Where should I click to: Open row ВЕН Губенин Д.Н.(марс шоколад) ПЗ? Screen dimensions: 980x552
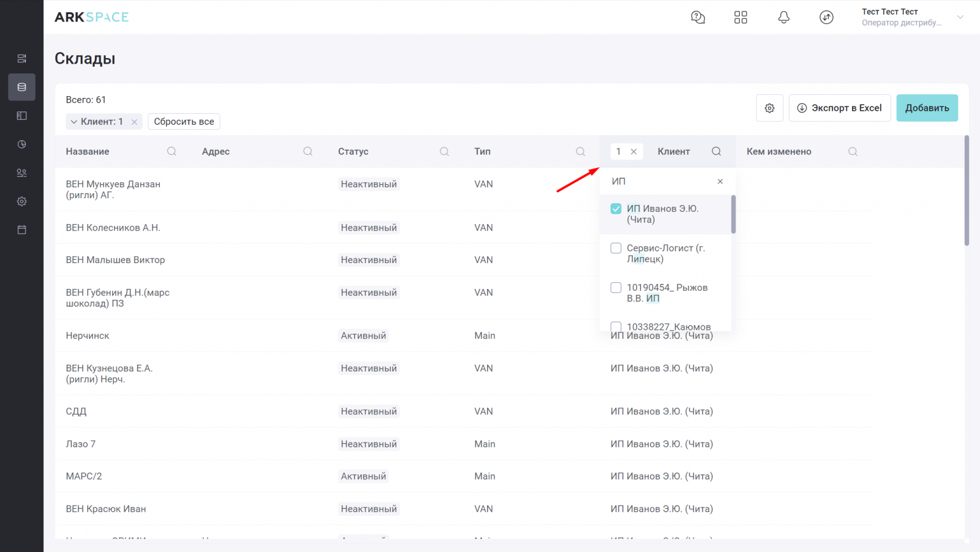coord(464,298)
